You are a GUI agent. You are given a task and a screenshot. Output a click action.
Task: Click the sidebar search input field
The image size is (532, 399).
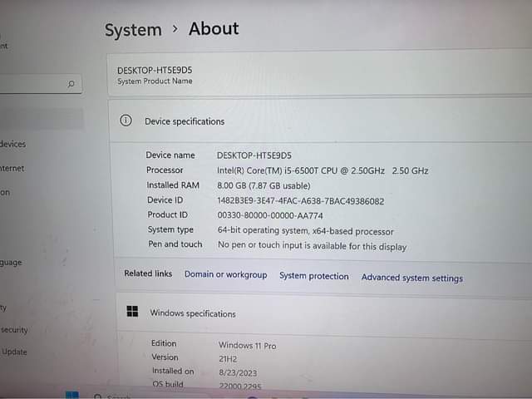(40, 83)
